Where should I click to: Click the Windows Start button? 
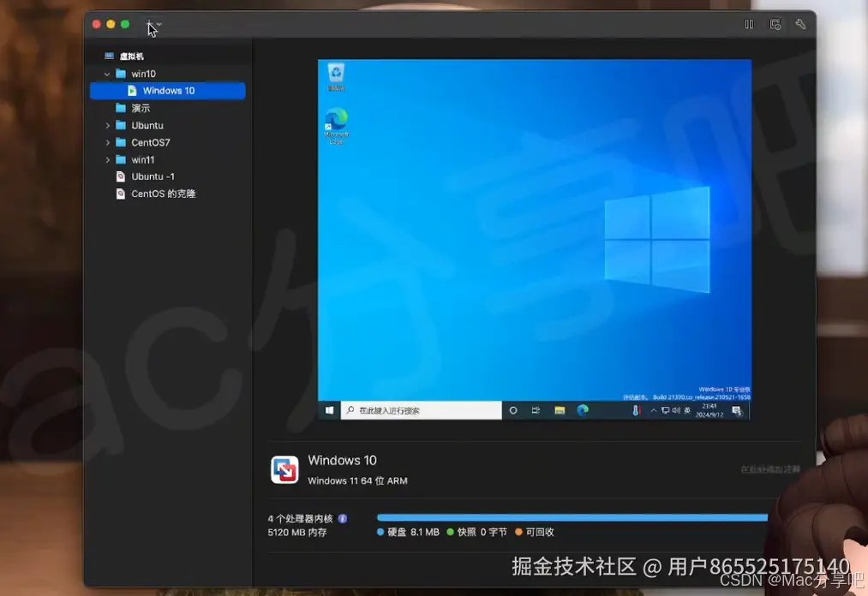(x=329, y=410)
